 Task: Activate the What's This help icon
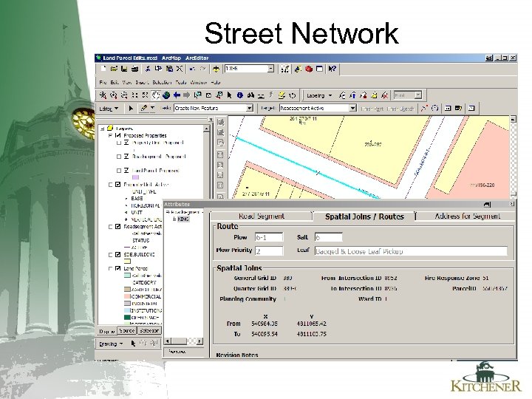pos(332,69)
